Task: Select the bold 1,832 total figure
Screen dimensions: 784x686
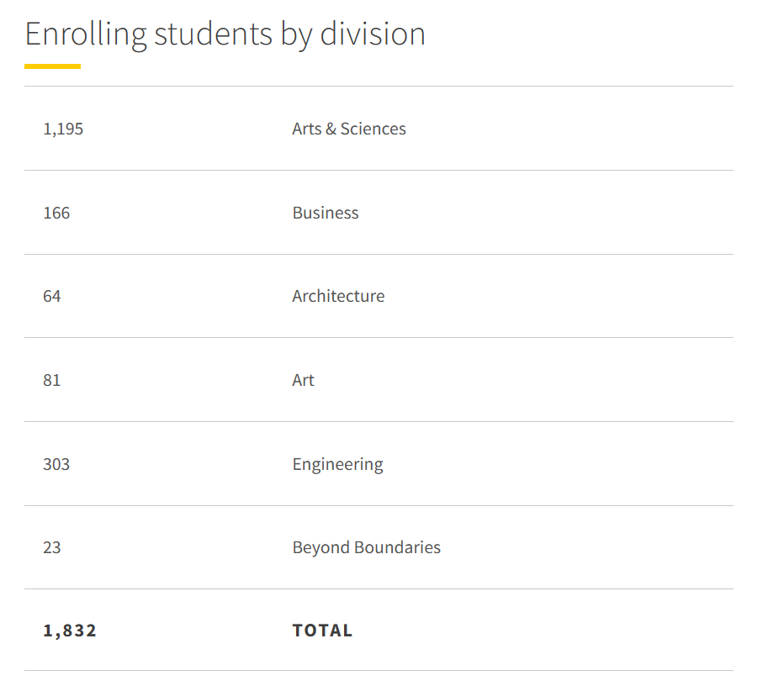Action: point(70,631)
